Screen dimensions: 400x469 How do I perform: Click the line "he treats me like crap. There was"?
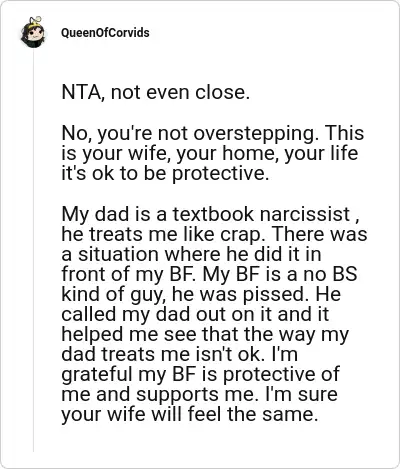click(x=214, y=234)
